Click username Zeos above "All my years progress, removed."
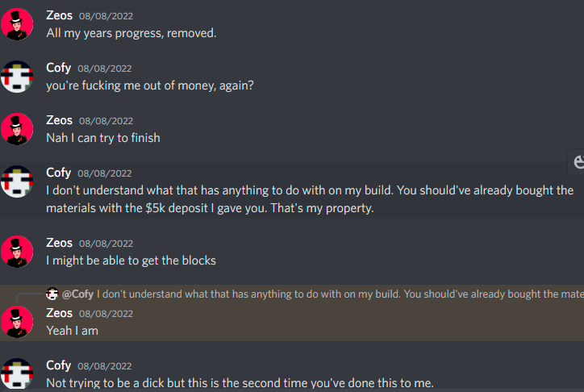This screenshot has height=392, width=584. (x=59, y=15)
